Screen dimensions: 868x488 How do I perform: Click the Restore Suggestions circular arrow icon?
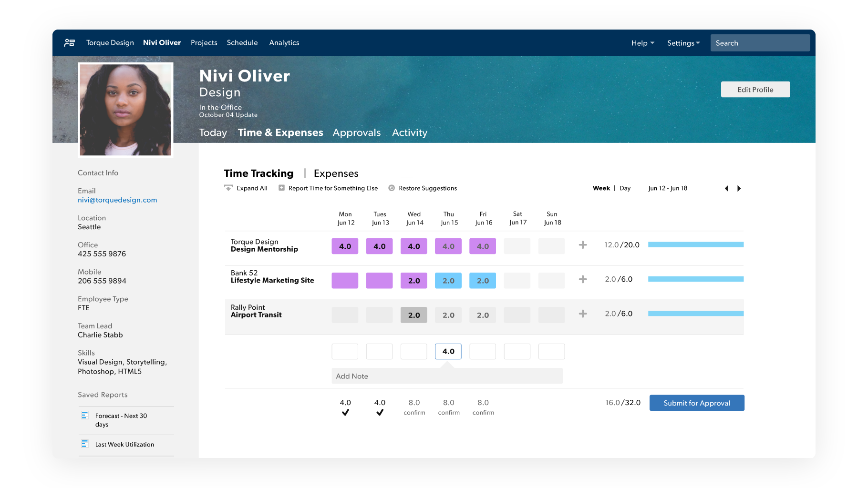(392, 188)
